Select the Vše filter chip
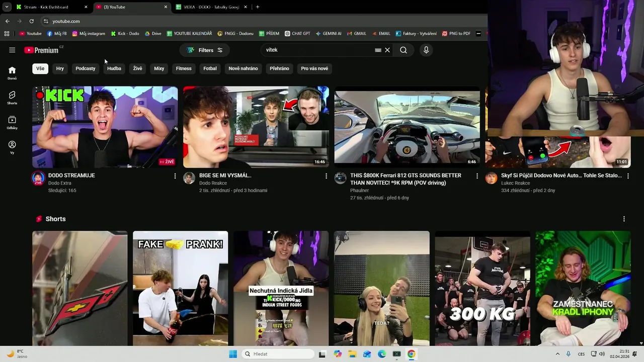This screenshot has width=644, height=362. pos(40,68)
